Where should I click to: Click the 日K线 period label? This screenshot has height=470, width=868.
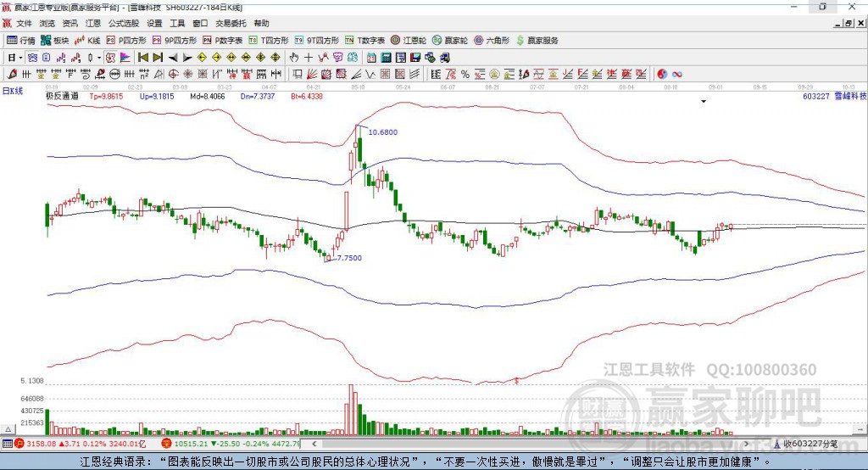tap(13, 91)
